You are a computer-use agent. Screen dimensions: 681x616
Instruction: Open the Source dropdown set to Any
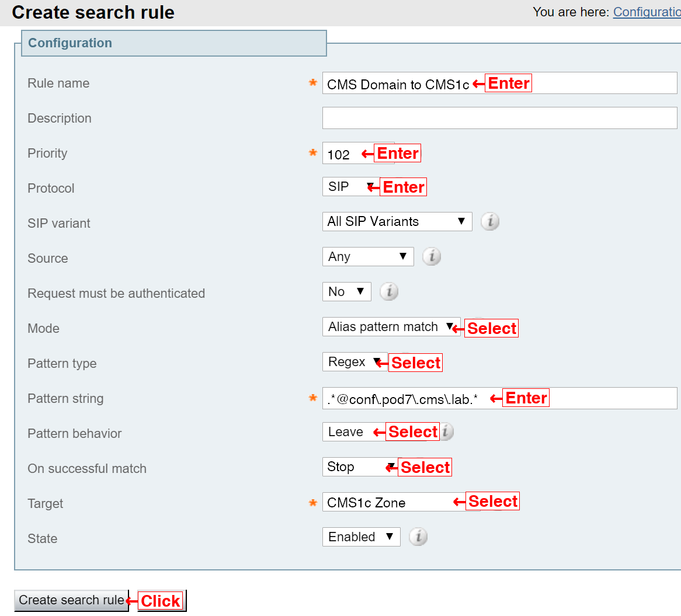368,256
